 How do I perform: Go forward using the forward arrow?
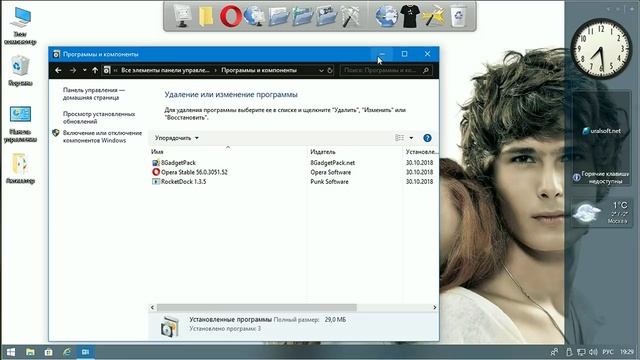pyautogui.click(x=73, y=70)
